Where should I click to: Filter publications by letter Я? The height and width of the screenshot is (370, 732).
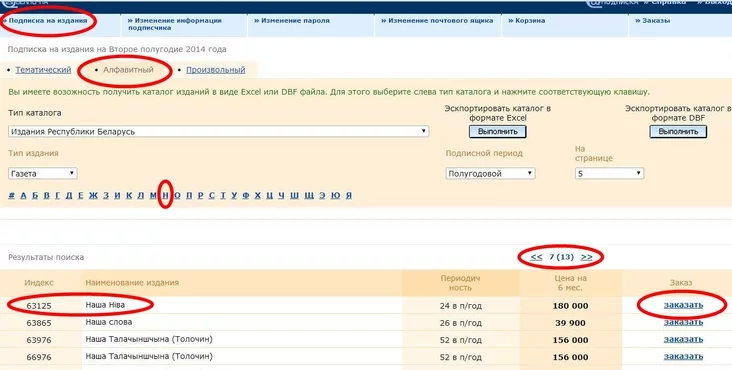tap(349, 195)
